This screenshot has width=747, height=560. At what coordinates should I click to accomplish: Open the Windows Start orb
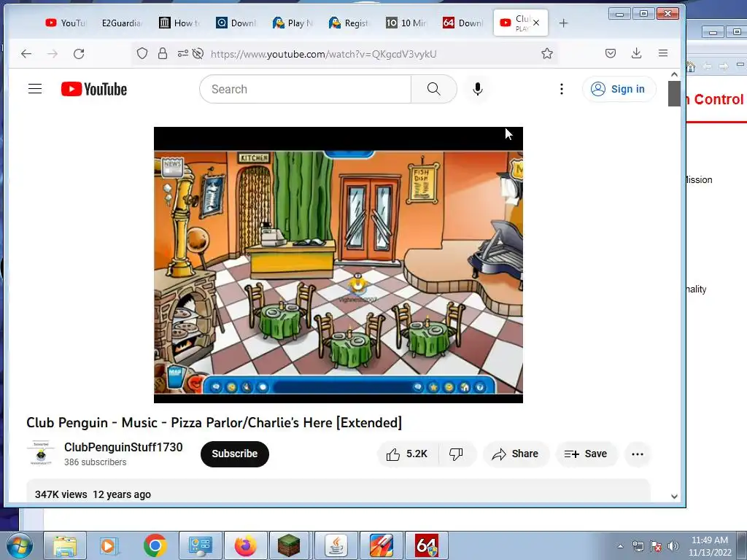tap(18, 545)
